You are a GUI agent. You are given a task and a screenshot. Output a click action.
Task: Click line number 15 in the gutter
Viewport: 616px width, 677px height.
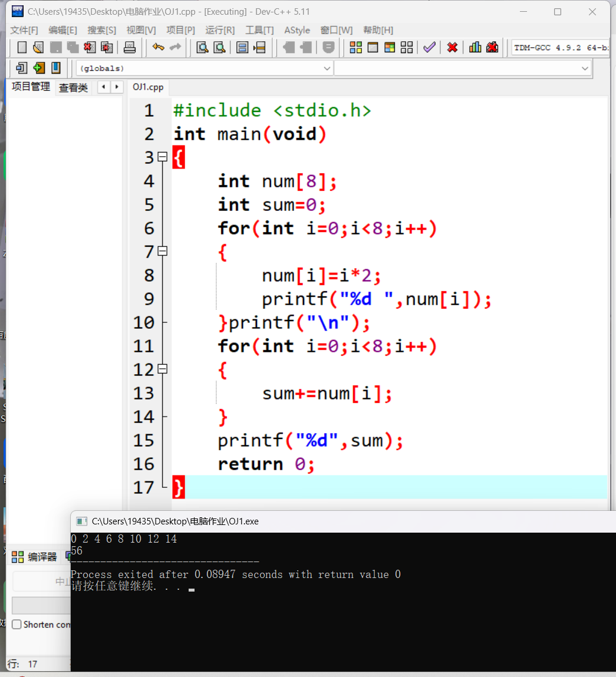(x=143, y=440)
